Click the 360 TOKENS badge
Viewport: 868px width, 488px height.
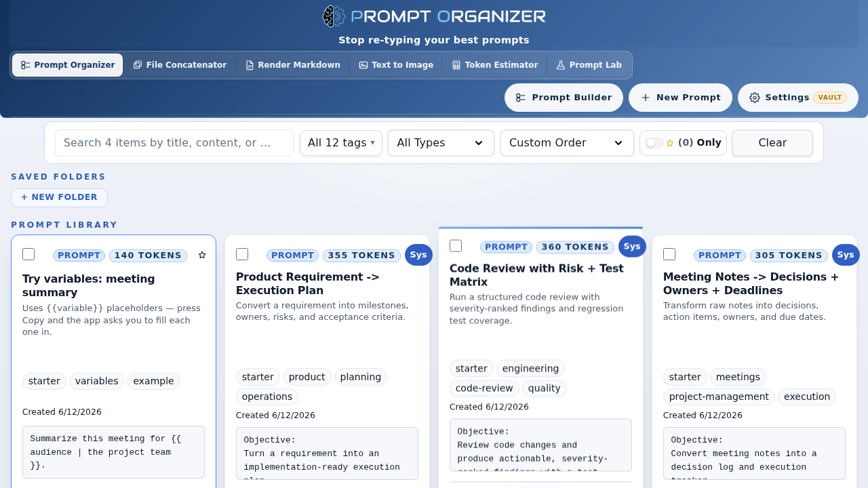coord(575,247)
